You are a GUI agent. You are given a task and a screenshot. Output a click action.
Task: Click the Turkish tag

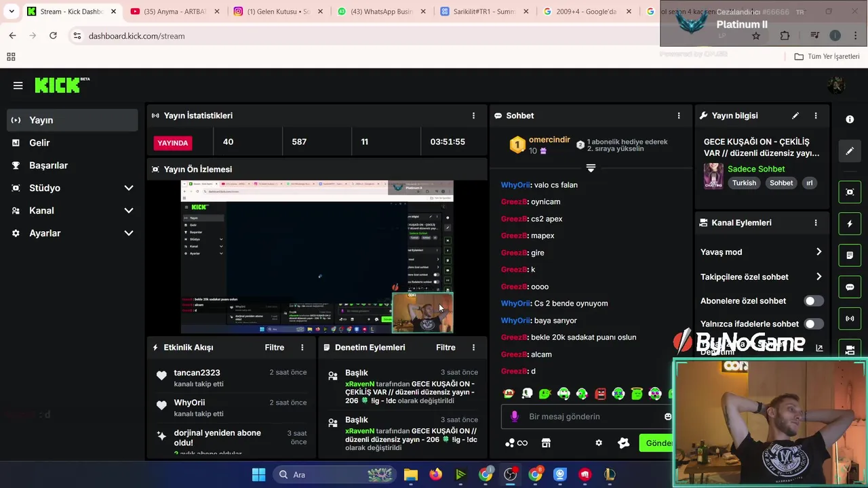744,183
